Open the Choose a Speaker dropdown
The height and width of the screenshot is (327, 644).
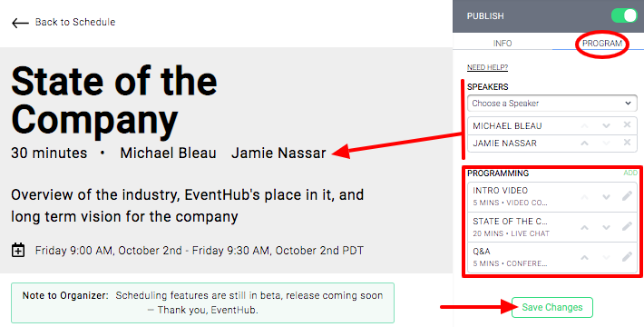(552, 104)
